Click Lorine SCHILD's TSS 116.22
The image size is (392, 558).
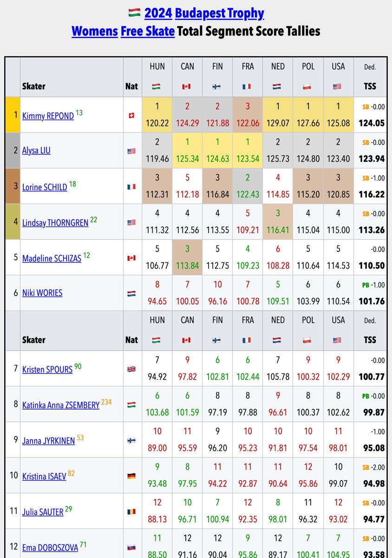click(x=372, y=194)
